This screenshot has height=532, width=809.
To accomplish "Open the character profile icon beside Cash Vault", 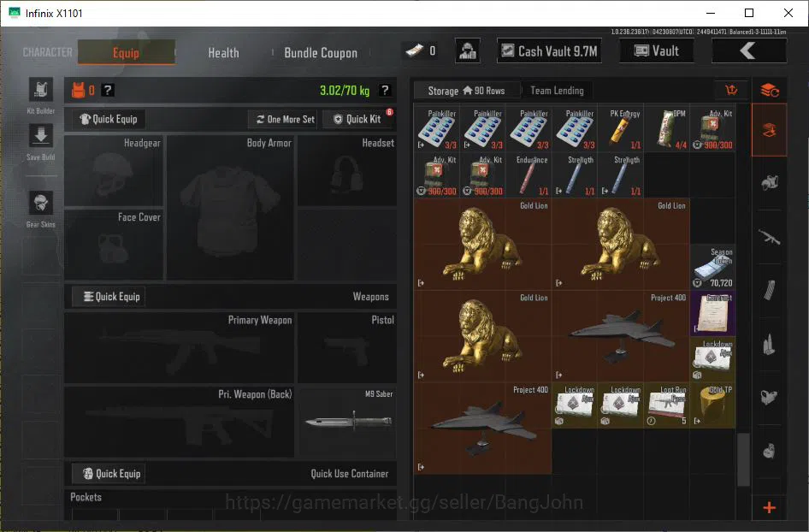I will 468,50.
